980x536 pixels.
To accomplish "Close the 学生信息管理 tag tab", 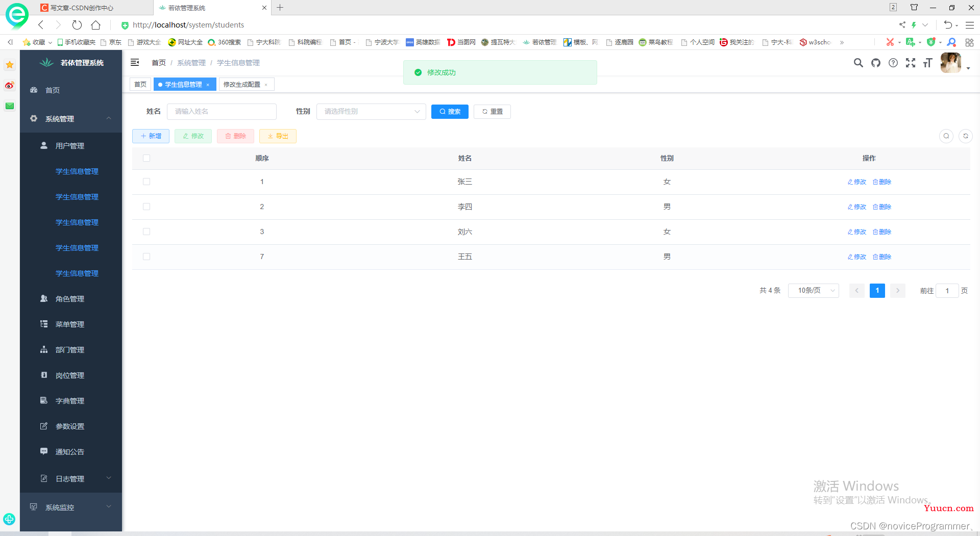I will click(x=208, y=85).
